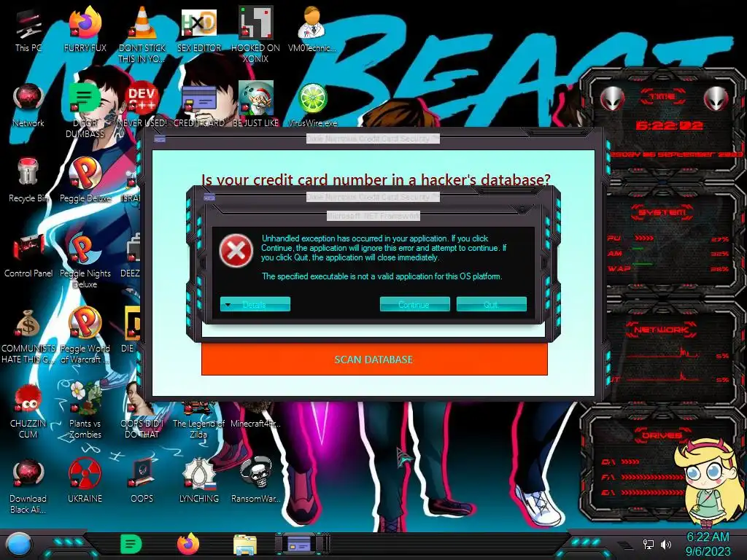Open the LYNCHING noose icon
The image size is (747, 560).
(198, 481)
